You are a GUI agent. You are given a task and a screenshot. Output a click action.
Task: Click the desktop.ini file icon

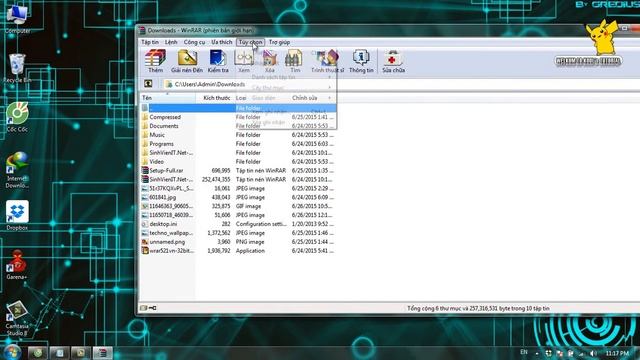145,224
